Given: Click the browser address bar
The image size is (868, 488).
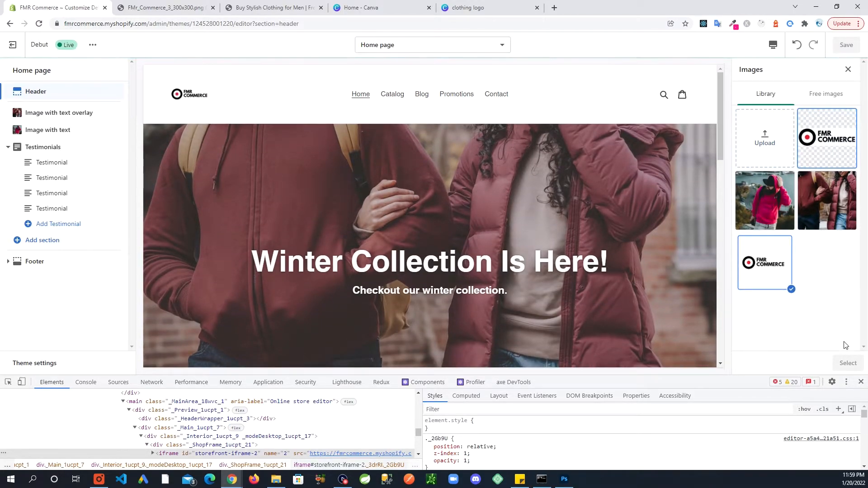Looking at the screenshot, I should (357, 23).
